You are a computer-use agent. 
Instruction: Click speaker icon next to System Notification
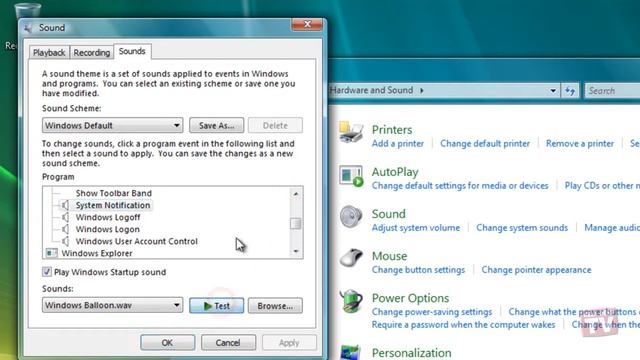pyautogui.click(x=65, y=205)
